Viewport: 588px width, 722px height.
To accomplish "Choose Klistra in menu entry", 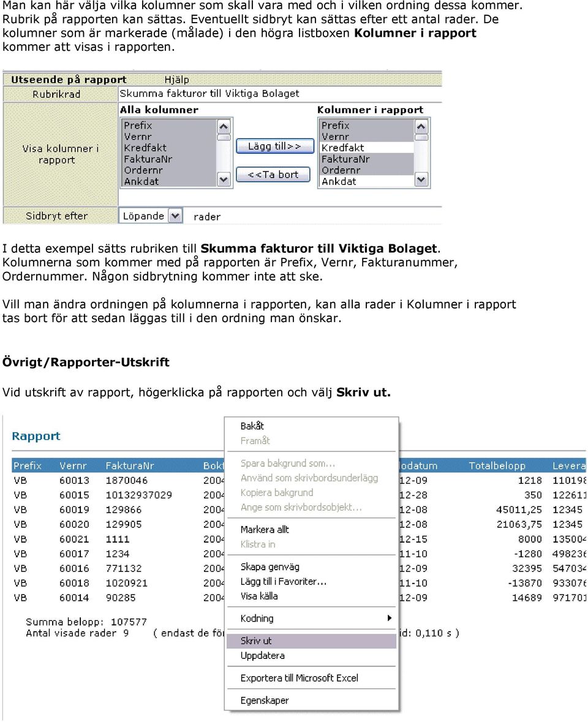I will [311, 544].
